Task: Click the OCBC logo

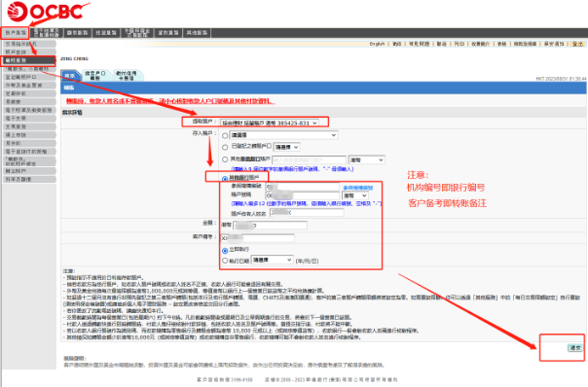Action: (45, 12)
